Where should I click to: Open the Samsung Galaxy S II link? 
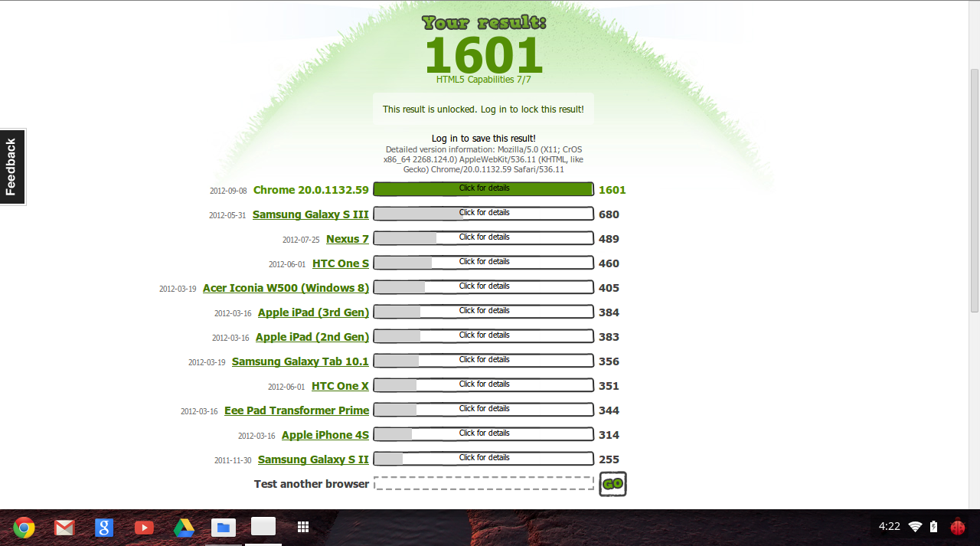pyautogui.click(x=313, y=459)
